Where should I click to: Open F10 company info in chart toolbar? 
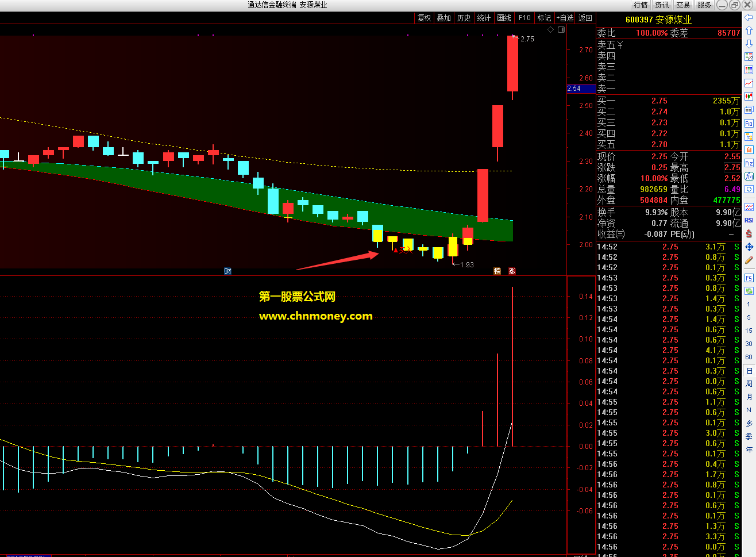(524, 18)
